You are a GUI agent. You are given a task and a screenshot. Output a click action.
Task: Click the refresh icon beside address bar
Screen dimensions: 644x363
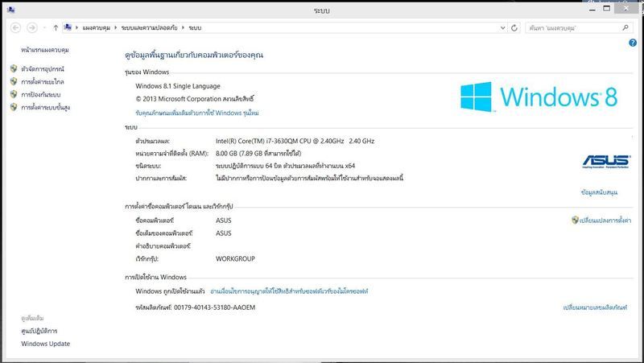click(x=515, y=27)
